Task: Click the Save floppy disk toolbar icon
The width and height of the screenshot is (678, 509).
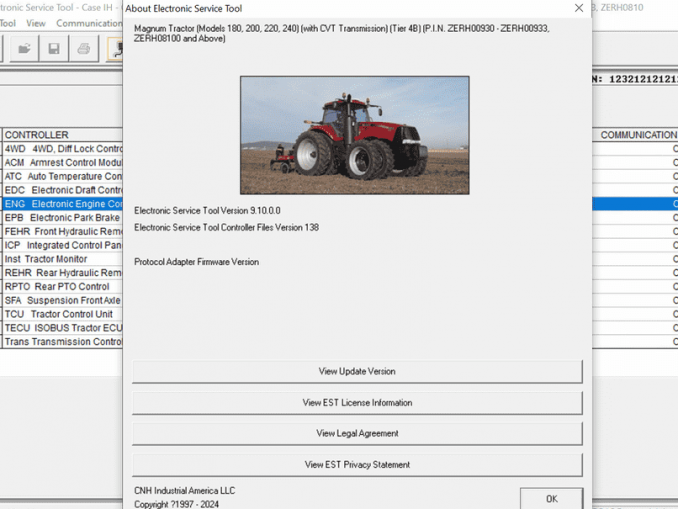Action: 54,48
